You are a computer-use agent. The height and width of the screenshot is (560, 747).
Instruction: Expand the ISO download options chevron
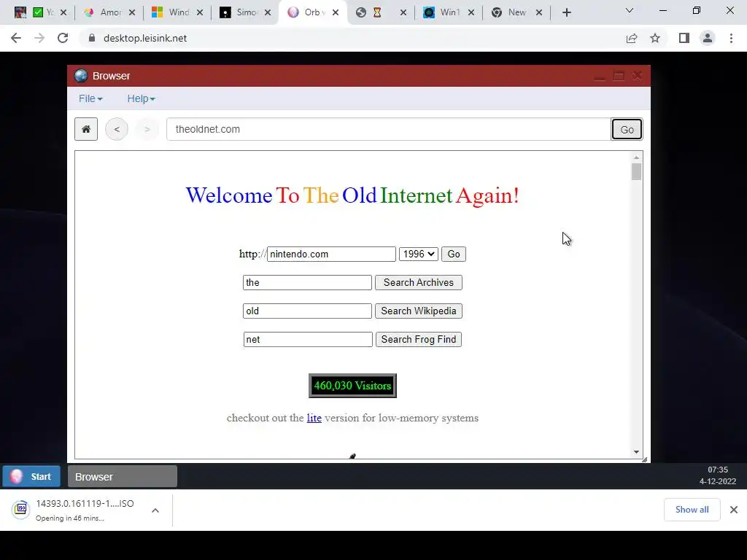tap(155, 510)
